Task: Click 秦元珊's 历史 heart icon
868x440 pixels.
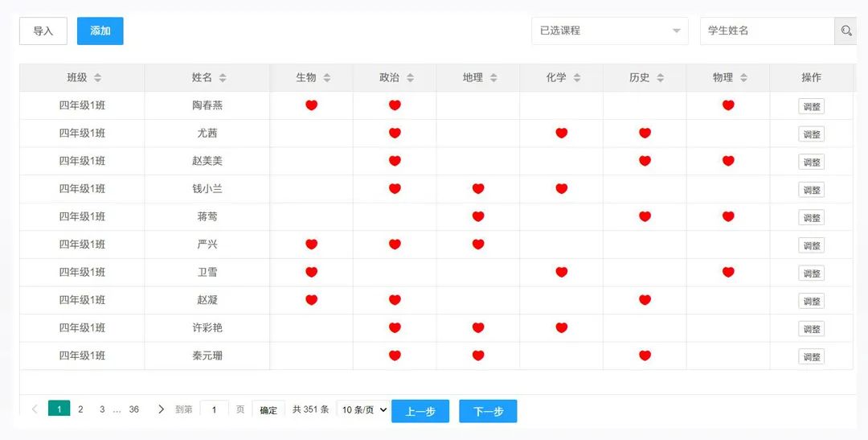Action: 645,356
